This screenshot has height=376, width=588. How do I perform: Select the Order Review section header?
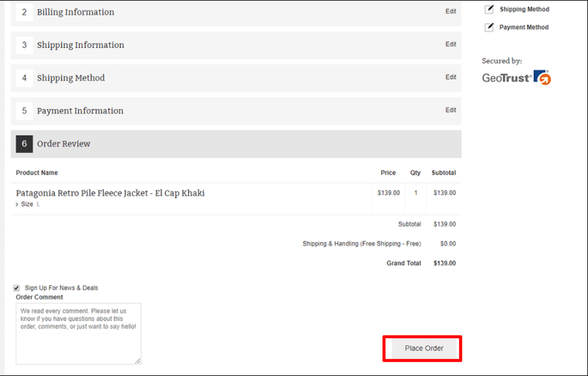pyautogui.click(x=236, y=144)
